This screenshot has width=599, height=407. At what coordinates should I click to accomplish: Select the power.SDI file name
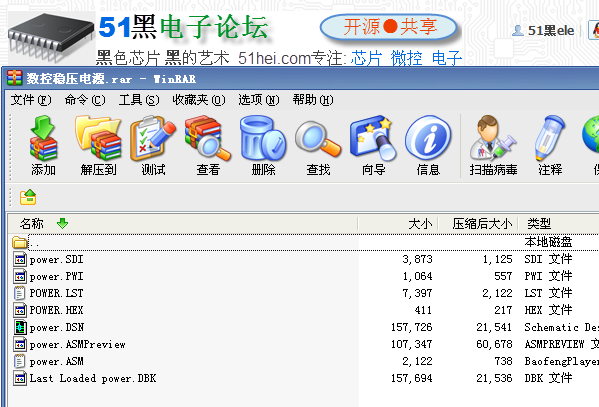[x=56, y=259]
